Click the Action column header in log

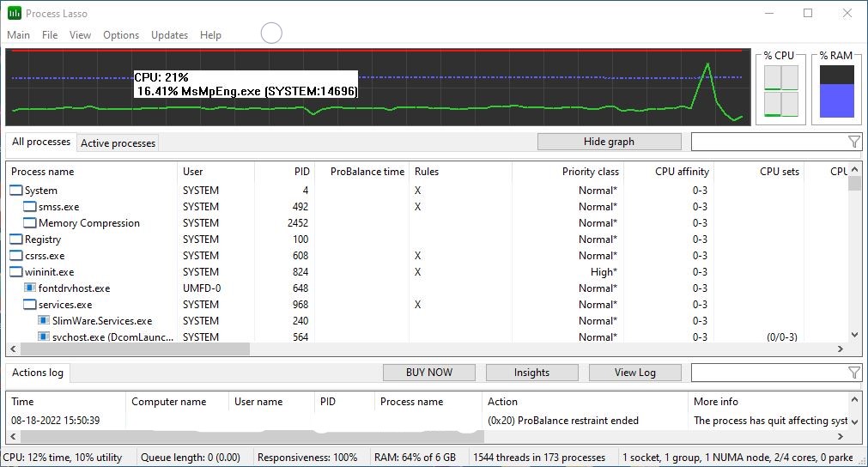tap(586, 402)
